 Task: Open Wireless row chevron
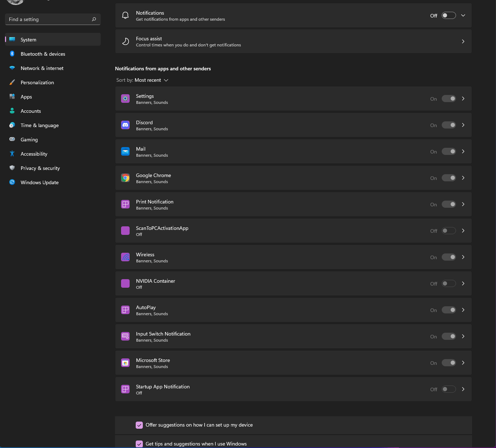(463, 257)
